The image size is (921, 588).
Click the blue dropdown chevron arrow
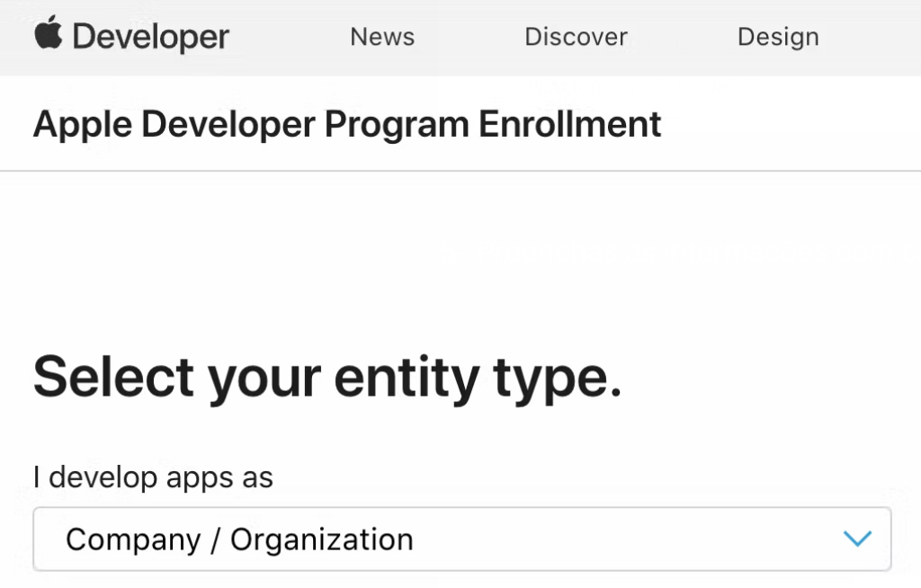tap(858, 539)
